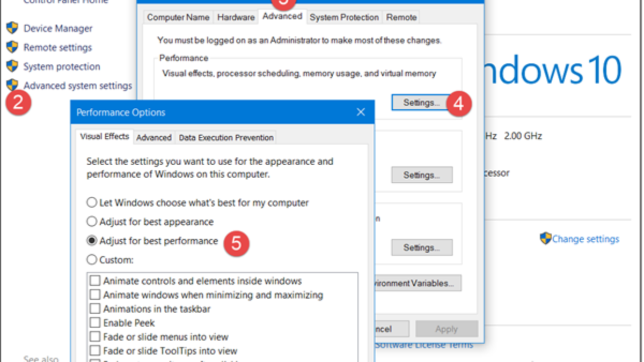This screenshot has height=362, width=644.
Task: Select the Custom radio option
Action: coord(110,260)
